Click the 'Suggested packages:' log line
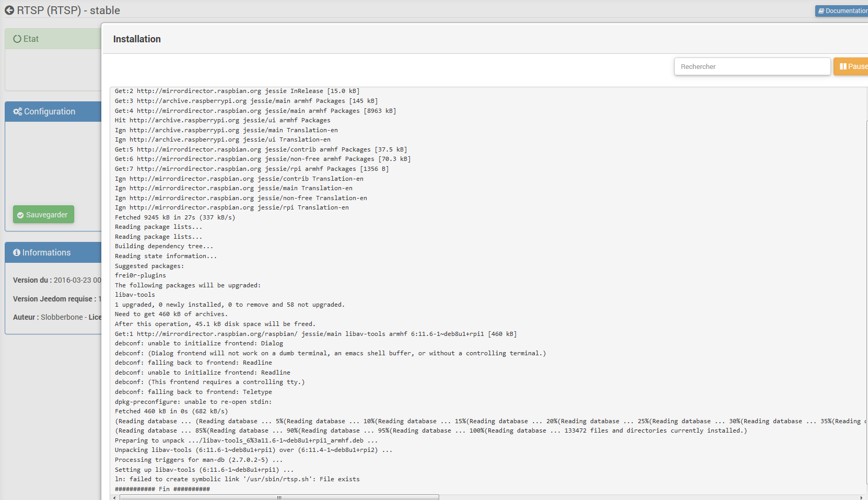 point(149,266)
